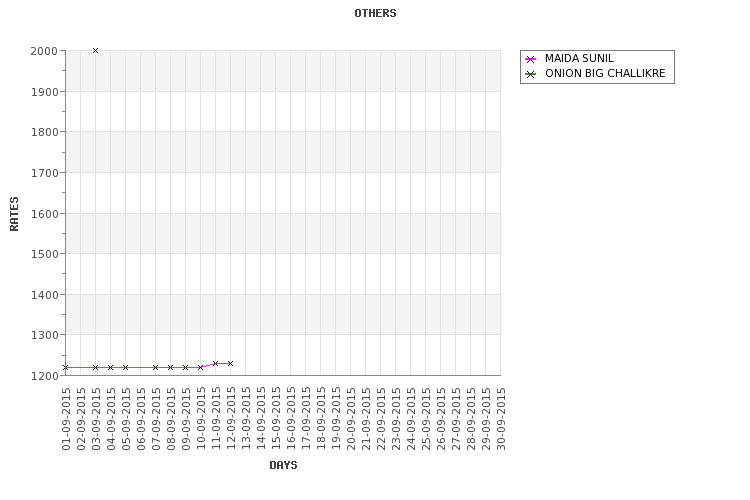Image resolution: width=750 pixels, height=500 pixels.
Task: Select the data marker for 11-09-2015
Action: click(x=215, y=363)
